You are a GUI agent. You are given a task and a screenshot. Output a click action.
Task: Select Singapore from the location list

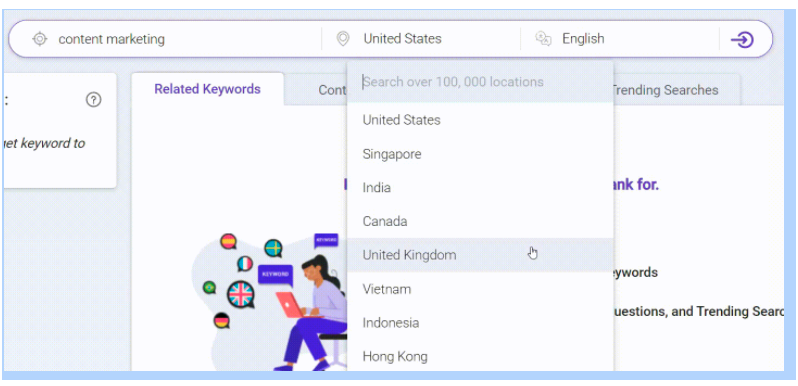click(x=480, y=154)
